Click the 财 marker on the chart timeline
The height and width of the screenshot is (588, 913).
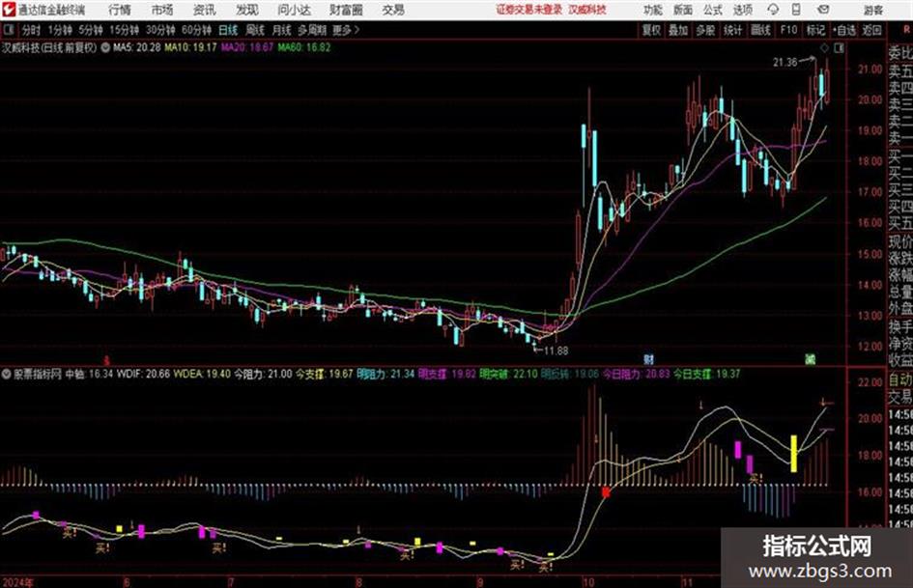648,359
